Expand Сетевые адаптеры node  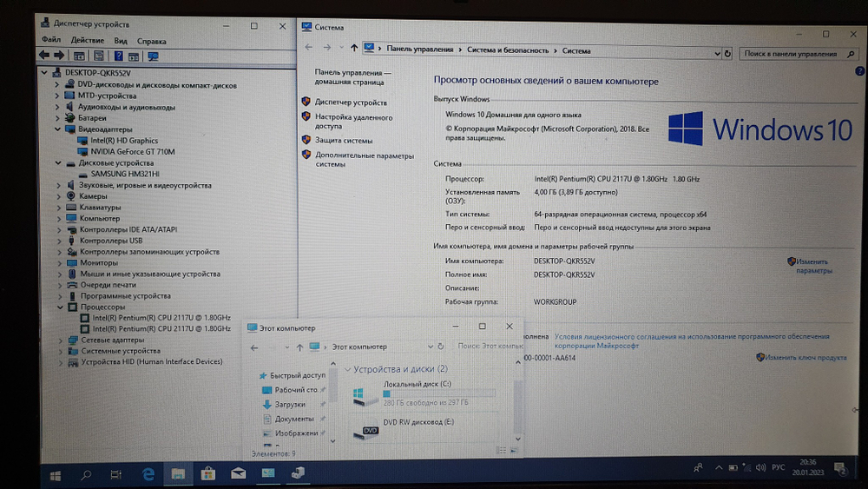61,340
